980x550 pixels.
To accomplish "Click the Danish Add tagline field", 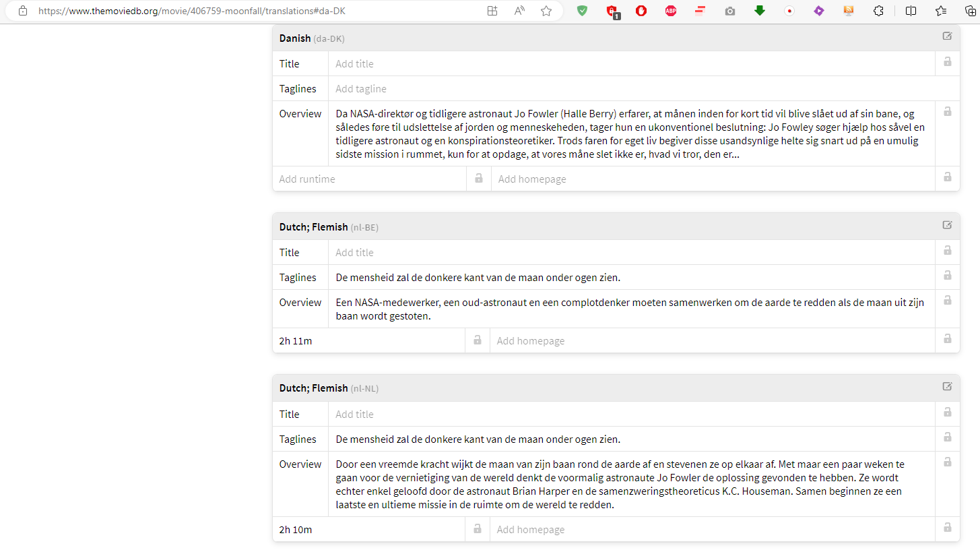I will click(644, 89).
